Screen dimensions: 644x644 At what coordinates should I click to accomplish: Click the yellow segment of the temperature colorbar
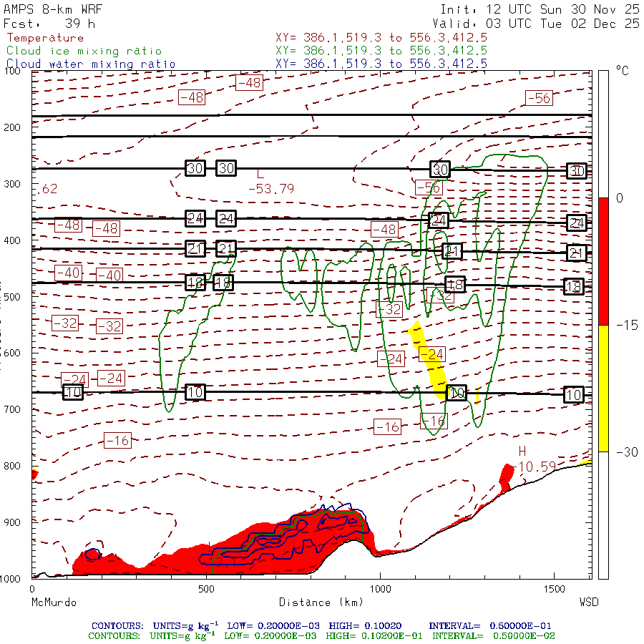tap(603, 389)
